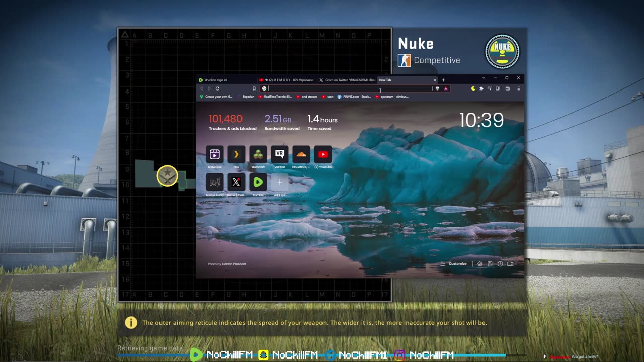
Task: Click the 101,480 trackers blocked stat
Action: pos(232,122)
